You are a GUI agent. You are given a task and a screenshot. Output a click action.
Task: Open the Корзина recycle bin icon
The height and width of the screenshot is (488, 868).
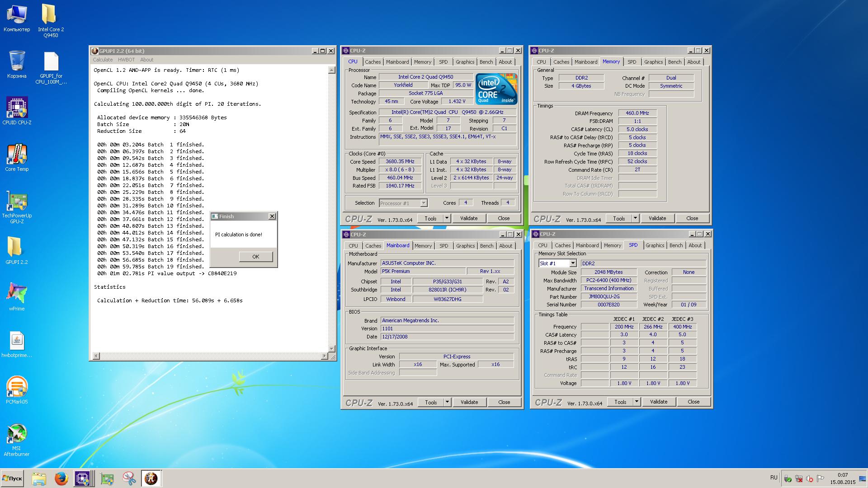click(x=17, y=65)
